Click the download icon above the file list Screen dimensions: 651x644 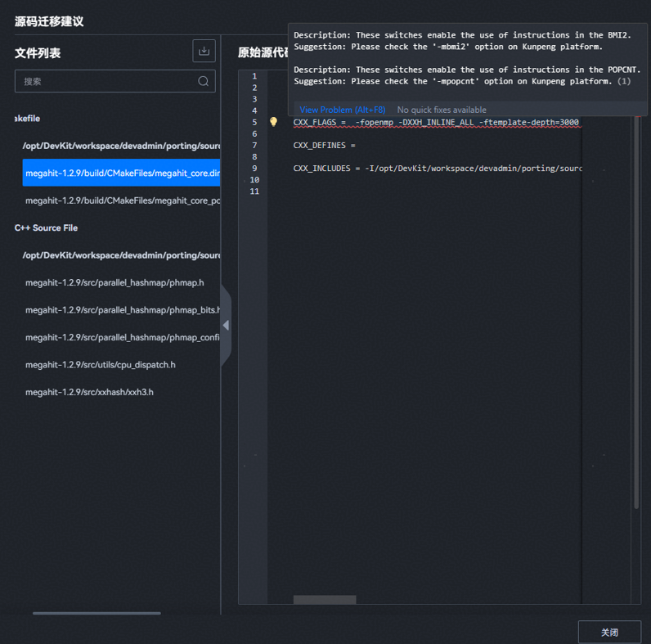click(x=204, y=51)
